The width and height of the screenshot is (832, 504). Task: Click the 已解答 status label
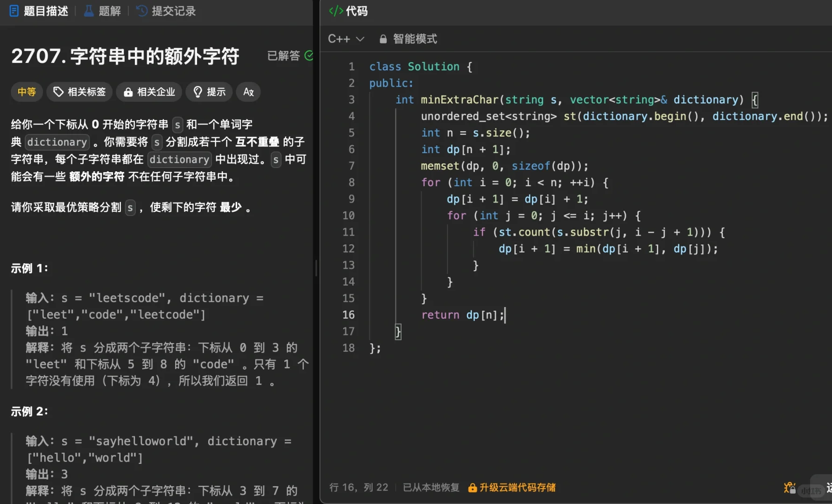(x=283, y=56)
